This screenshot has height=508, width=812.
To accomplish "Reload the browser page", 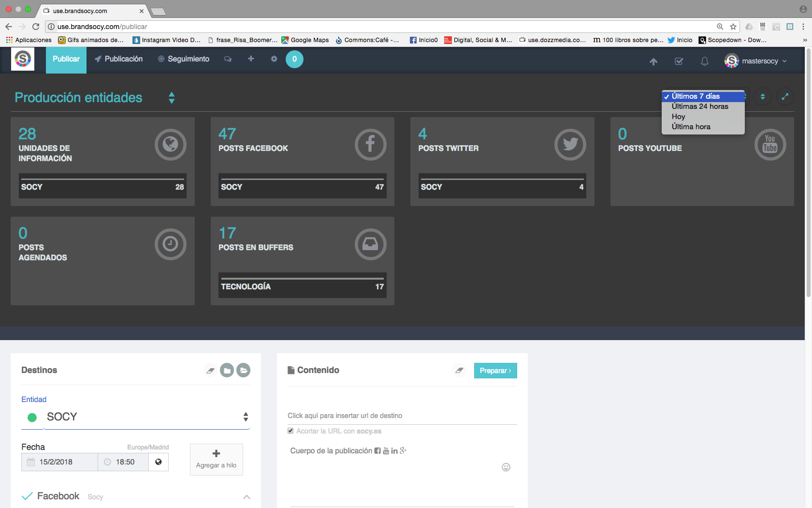I will pos(36,27).
